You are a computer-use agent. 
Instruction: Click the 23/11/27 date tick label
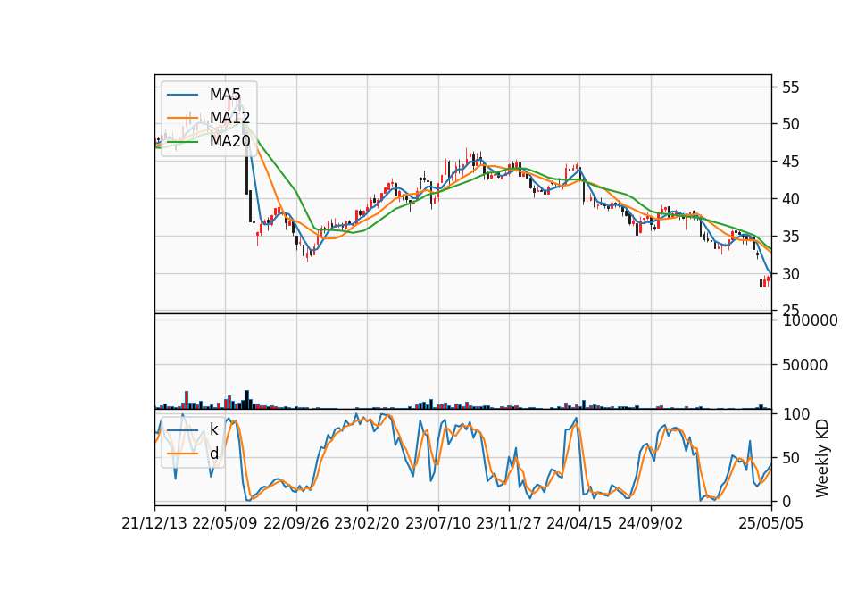click(509, 523)
